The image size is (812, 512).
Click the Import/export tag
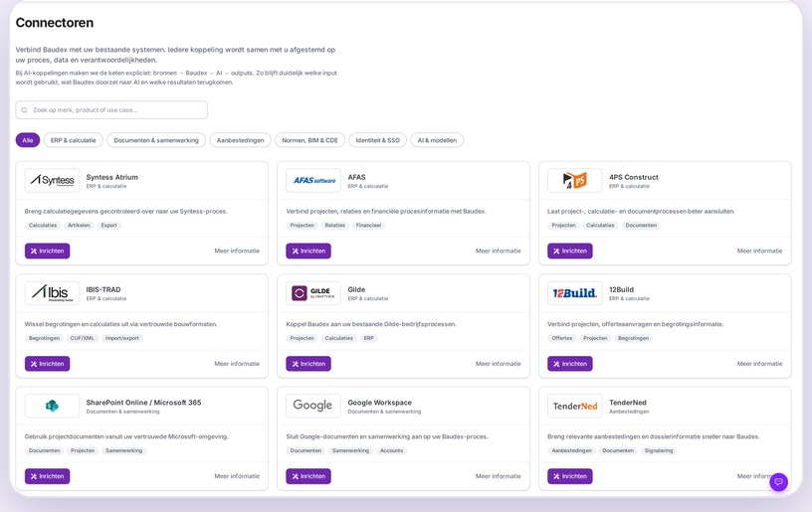(121, 338)
